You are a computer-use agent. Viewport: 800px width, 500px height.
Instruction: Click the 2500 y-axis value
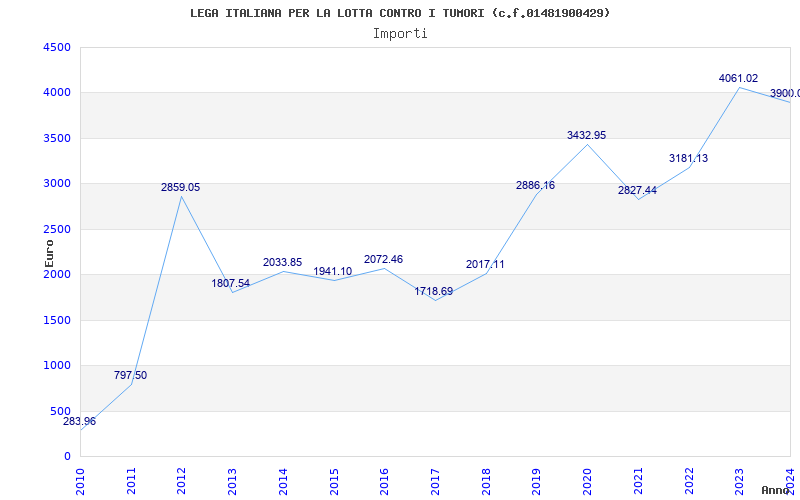57,230
